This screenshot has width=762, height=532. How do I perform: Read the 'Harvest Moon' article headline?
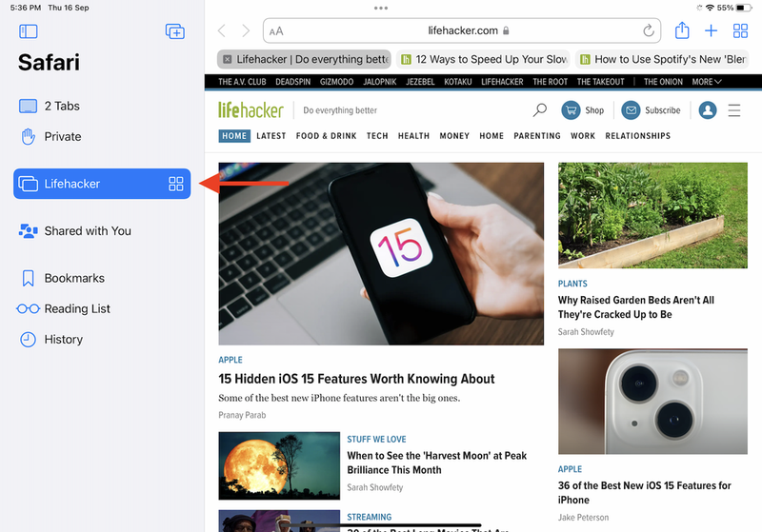[436, 463]
